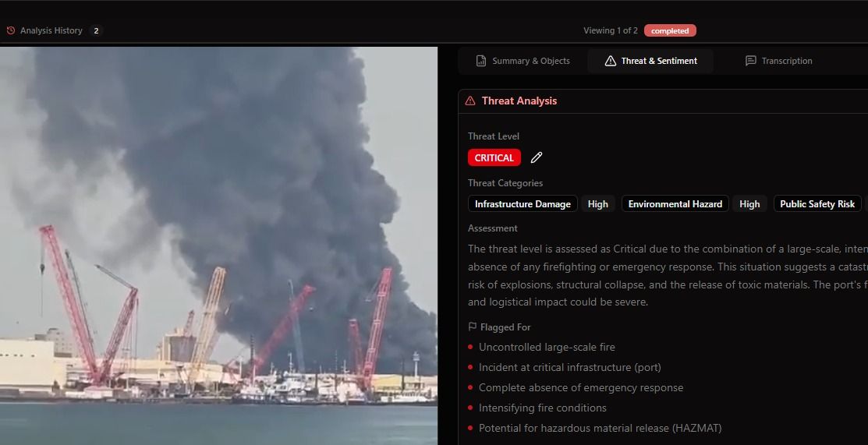Click the Threat Level label
Viewport: 868px width, 445px height.
(x=493, y=136)
